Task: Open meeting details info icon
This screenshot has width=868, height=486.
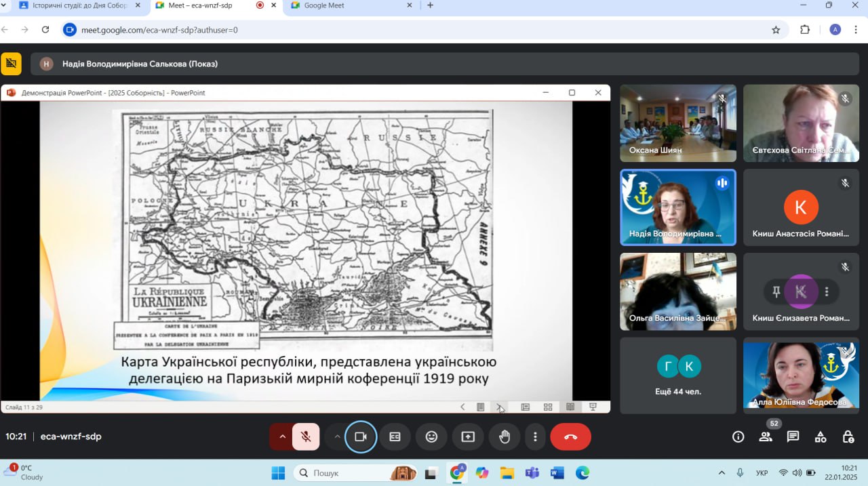Action: coord(738,437)
